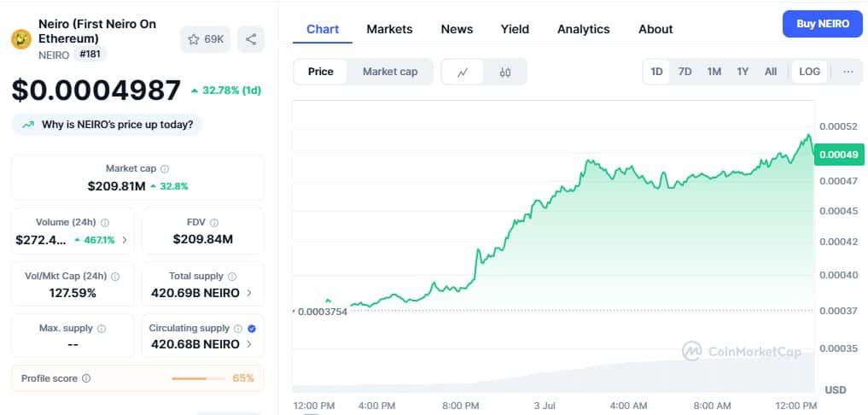The width and height of the screenshot is (868, 415).
Task: Click the 127.59% Vol/Mkt Cap value
Action: (73, 293)
